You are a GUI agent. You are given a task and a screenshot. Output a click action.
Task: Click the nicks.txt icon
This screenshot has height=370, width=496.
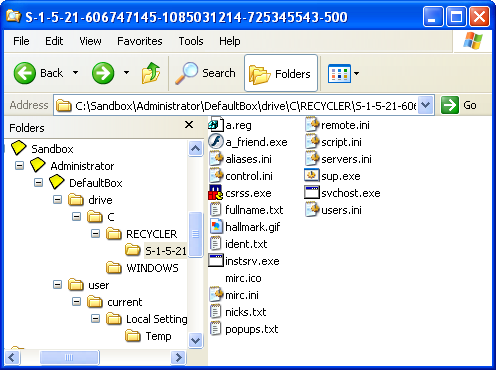coord(215,312)
